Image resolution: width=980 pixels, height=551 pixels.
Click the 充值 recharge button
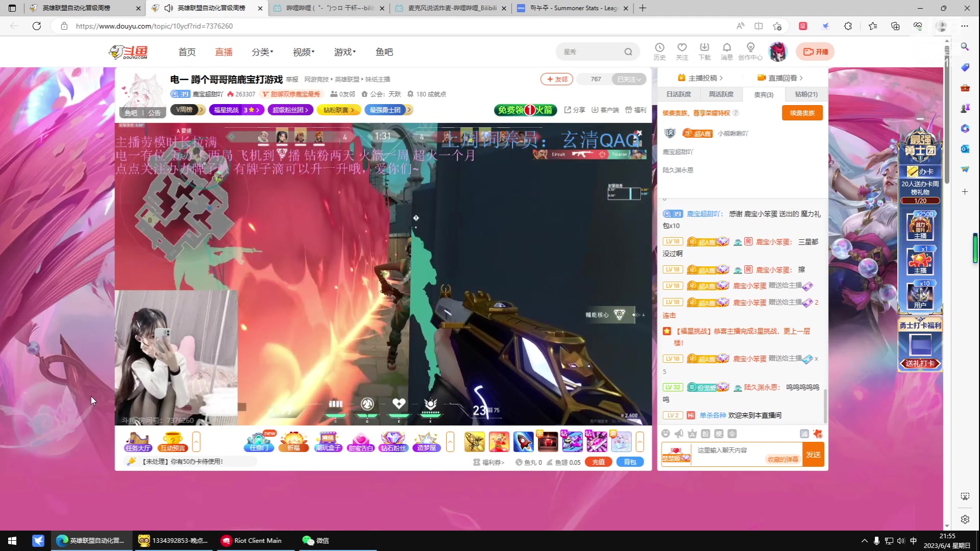click(598, 462)
